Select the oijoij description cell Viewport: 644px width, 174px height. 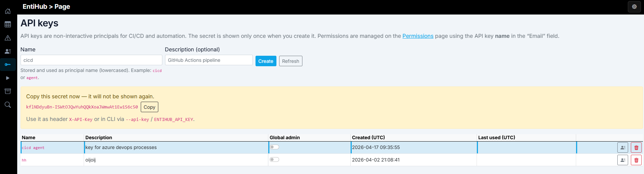(x=176, y=160)
